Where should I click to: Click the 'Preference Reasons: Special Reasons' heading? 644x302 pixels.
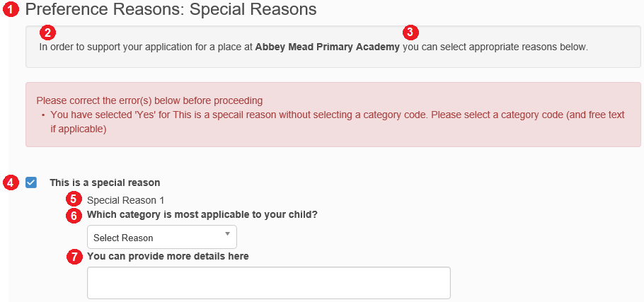coord(171,9)
